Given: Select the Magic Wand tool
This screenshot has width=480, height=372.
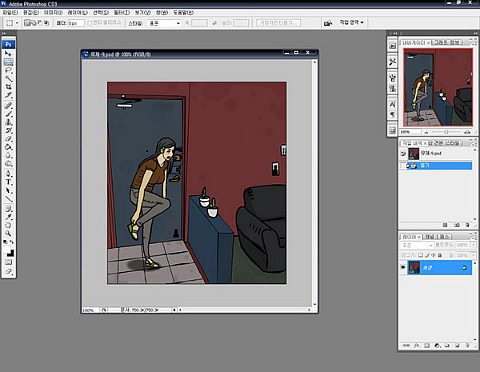Looking at the screenshot, I should pyautogui.click(x=8, y=79).
